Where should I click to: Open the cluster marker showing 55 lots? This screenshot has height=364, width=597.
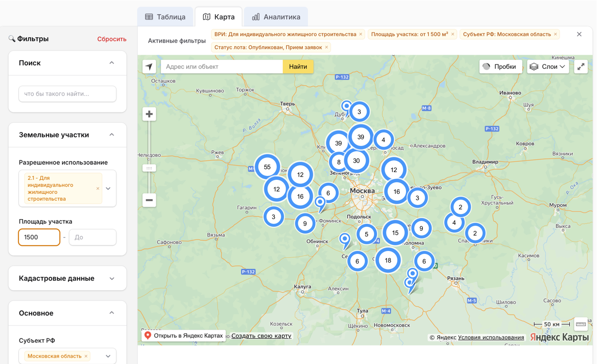pos(267,167)
